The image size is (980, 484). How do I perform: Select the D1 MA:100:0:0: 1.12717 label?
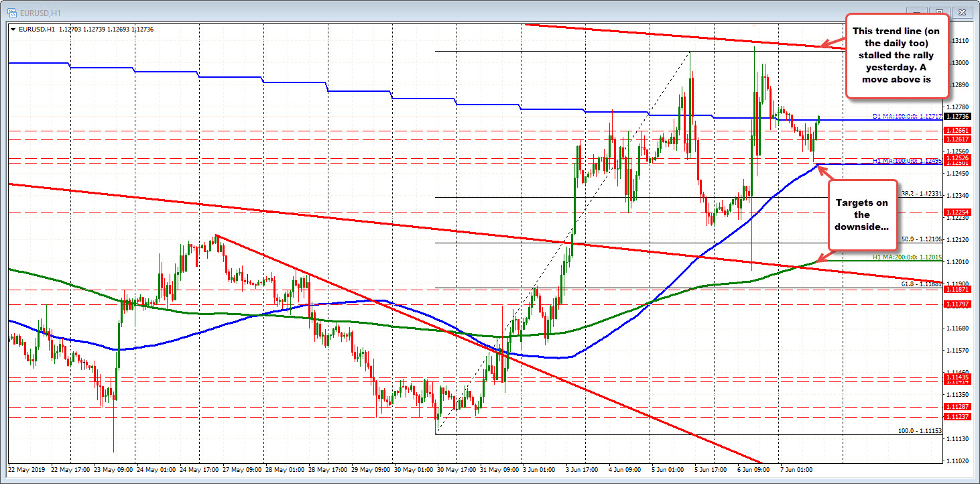[907, 116]
